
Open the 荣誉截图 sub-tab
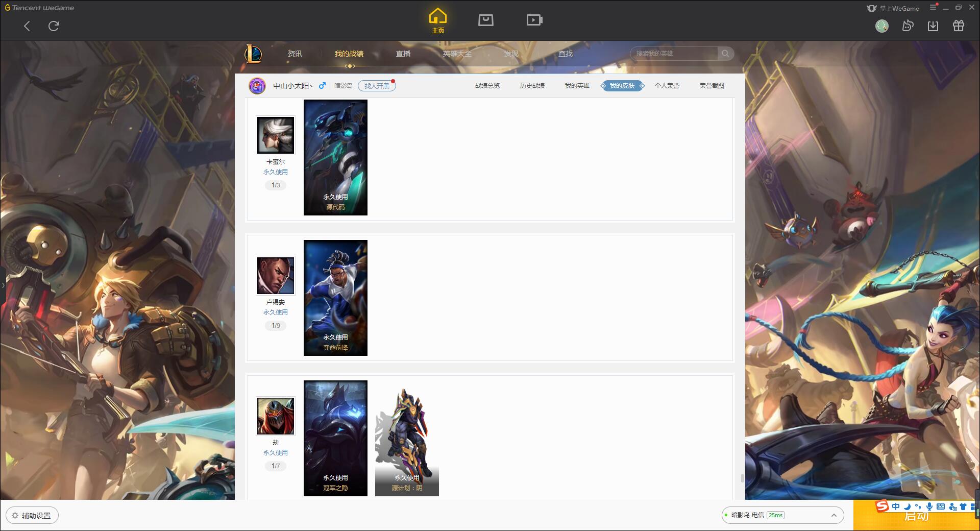(712, 86)
